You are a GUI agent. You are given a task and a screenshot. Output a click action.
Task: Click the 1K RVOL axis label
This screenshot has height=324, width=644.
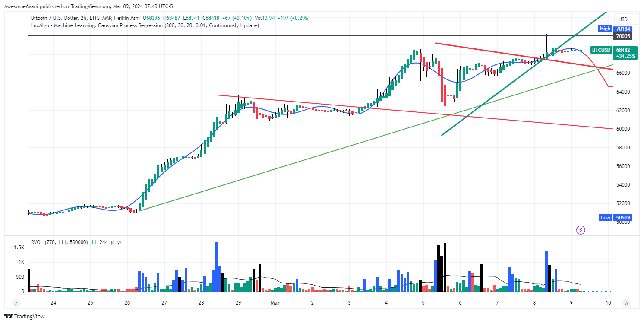coord(21,262)
